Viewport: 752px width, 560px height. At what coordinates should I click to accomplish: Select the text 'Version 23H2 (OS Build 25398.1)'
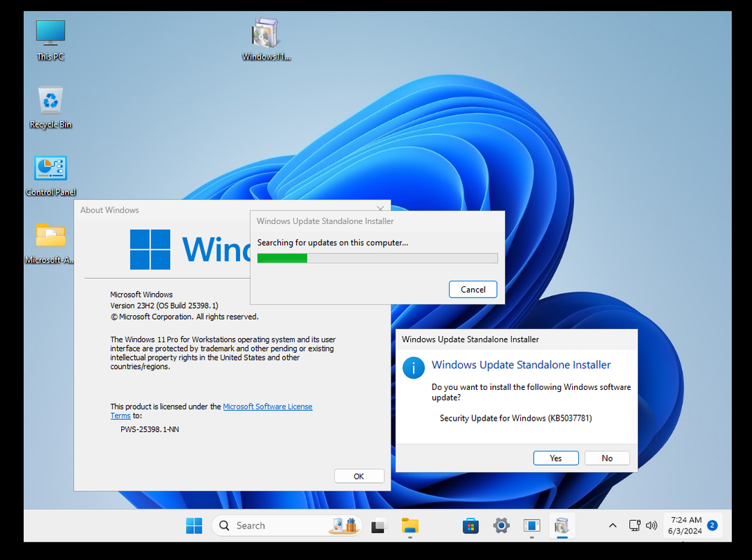coord(164,305)
